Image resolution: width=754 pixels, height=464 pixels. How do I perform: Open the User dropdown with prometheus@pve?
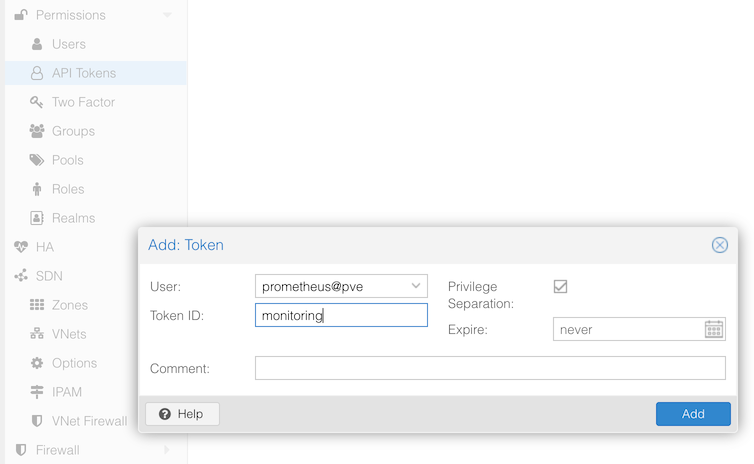pos(415,286)
